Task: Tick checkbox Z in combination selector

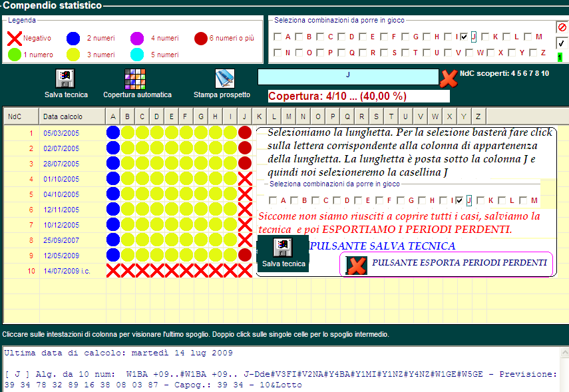Action: 533,53
